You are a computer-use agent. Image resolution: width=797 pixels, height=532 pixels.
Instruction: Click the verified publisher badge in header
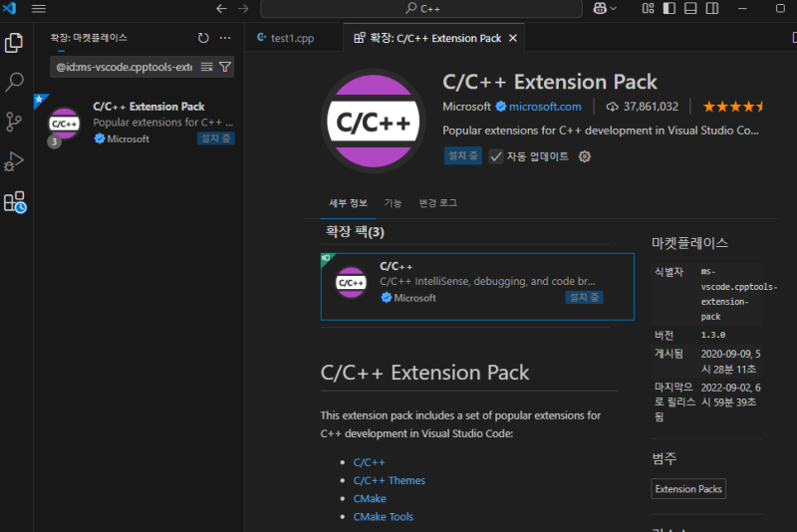click(501, 107)
